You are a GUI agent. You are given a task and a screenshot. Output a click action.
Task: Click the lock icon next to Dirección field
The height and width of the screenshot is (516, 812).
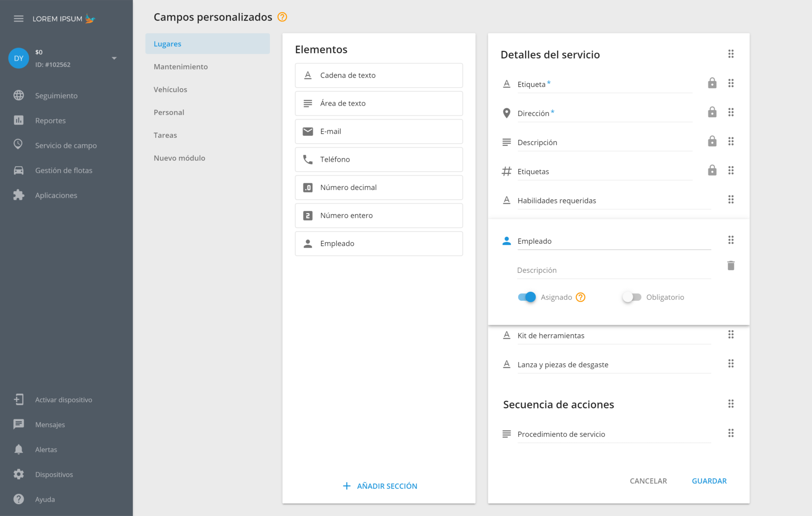click(x=712, y=113)
